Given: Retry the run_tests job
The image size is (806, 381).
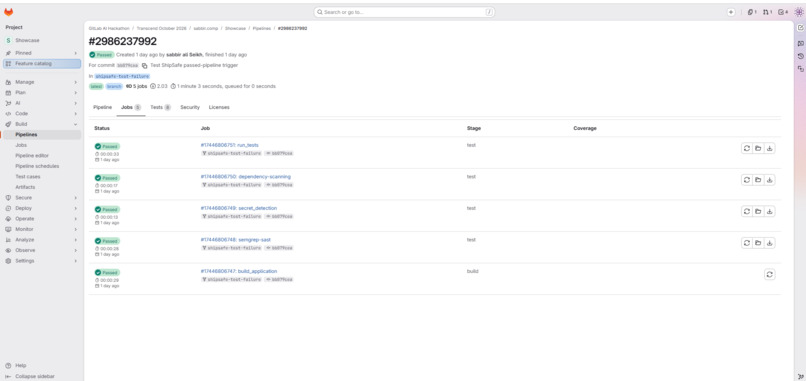Looking at the screenshot, I should (746, 149).
